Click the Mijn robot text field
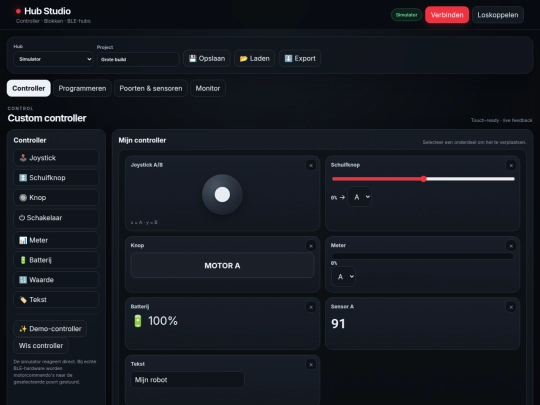Screen dimensions: 540x405 coord(188,380)
